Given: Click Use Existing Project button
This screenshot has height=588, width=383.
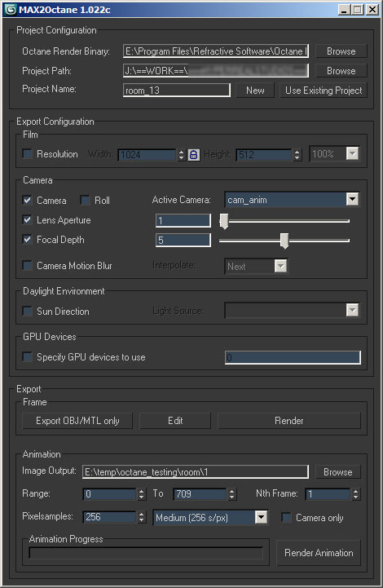Looking at the screenshot, I should 324,91.
